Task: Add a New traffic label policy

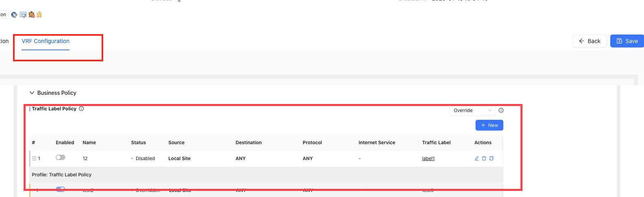Action: pyautogui.click(x=489, y=125)
